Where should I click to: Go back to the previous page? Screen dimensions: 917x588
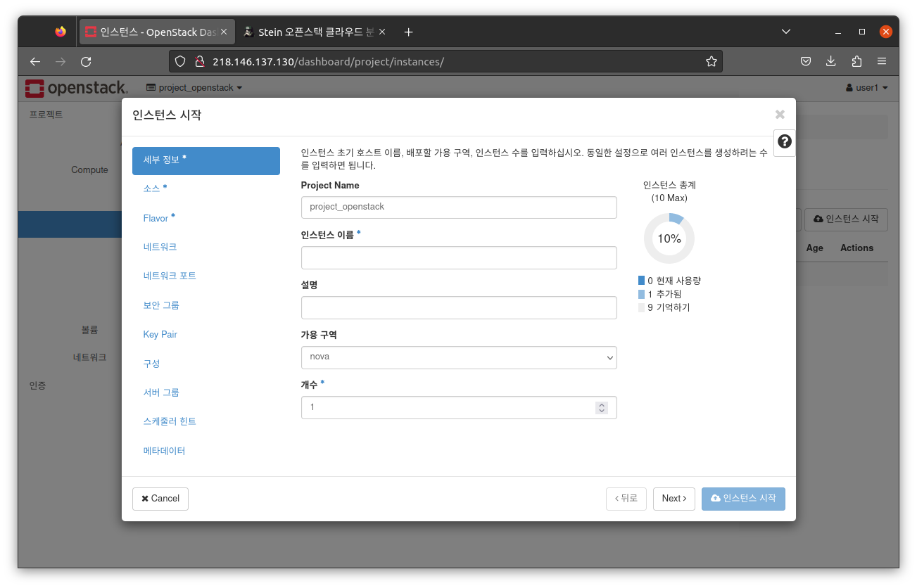pyautogui.click(x=35, y=62)
